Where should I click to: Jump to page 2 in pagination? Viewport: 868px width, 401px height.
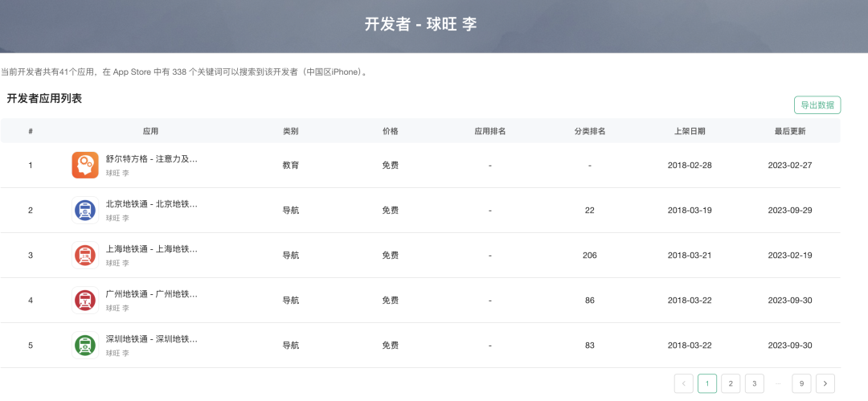point(731,383)
